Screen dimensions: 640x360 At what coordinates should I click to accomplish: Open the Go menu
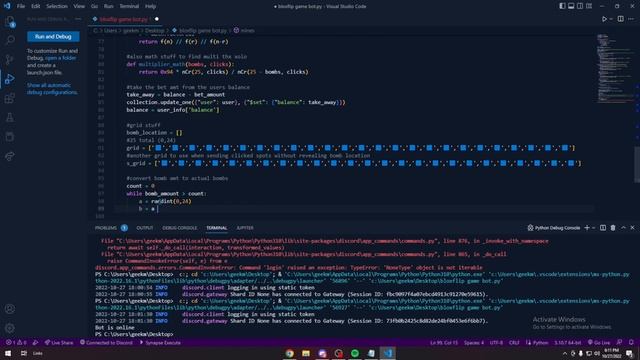pyautogui.click(x=94, y=6)
